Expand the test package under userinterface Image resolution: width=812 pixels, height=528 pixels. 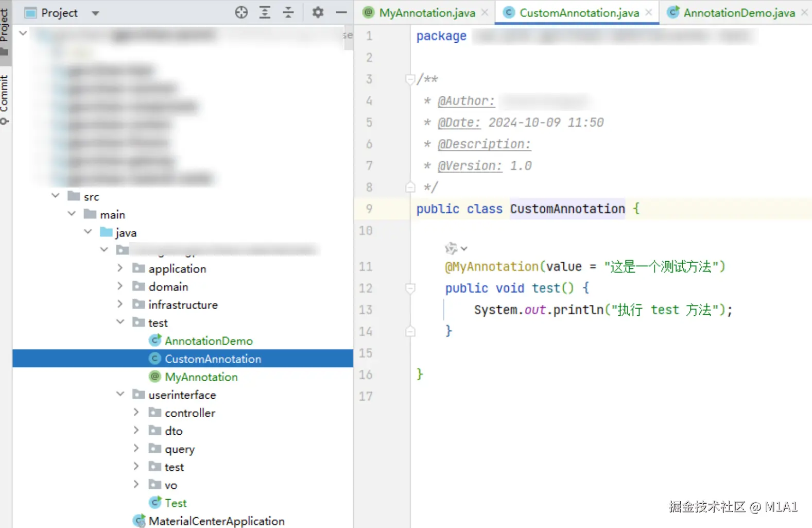[x=136, y=466]
